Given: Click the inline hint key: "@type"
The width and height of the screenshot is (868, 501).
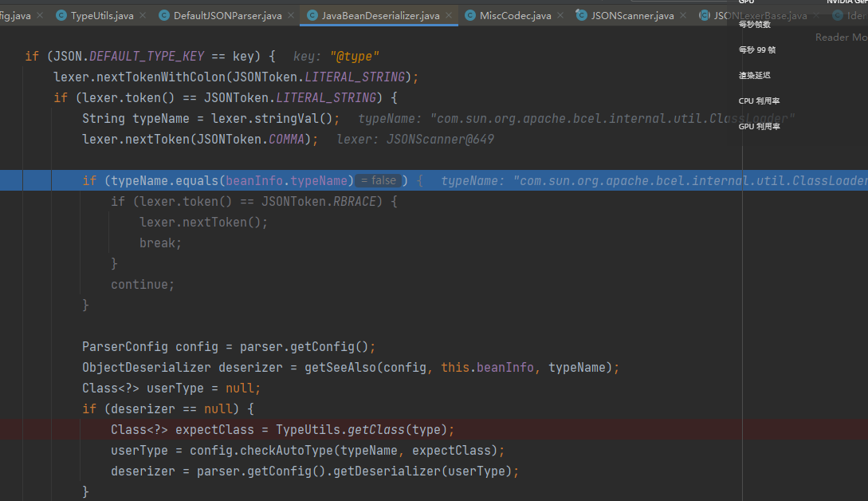Looking at the screenshot, I should [336, 57].
